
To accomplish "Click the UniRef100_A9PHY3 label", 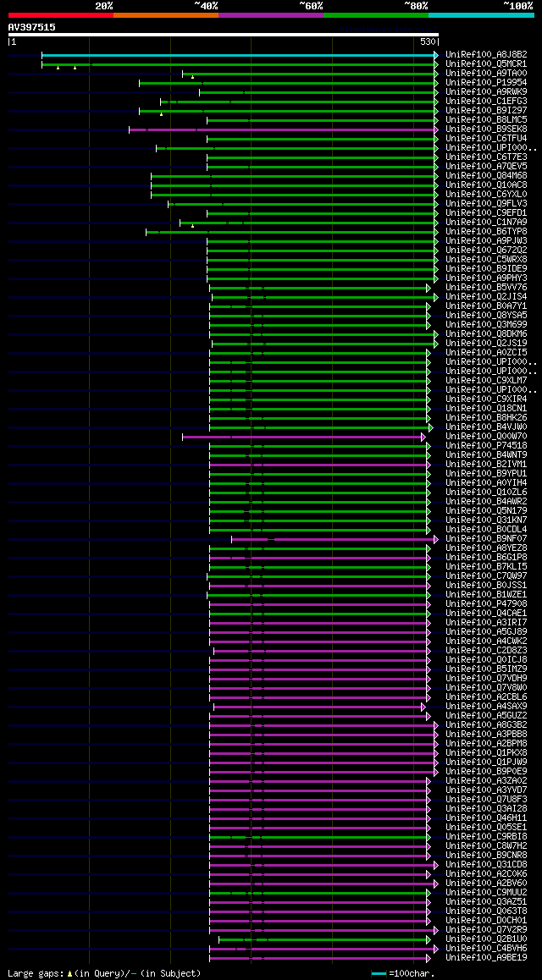I will pos(486,278).
